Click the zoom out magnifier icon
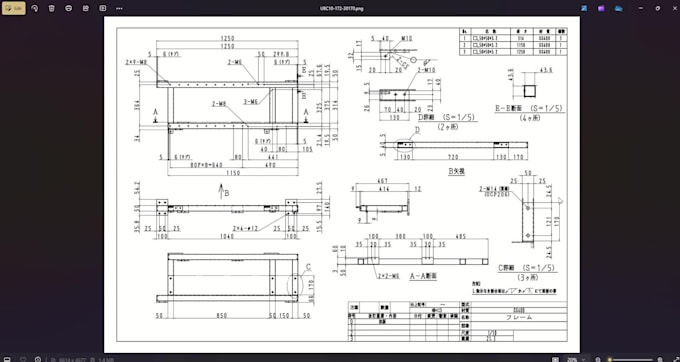 [x=598, y=359]
